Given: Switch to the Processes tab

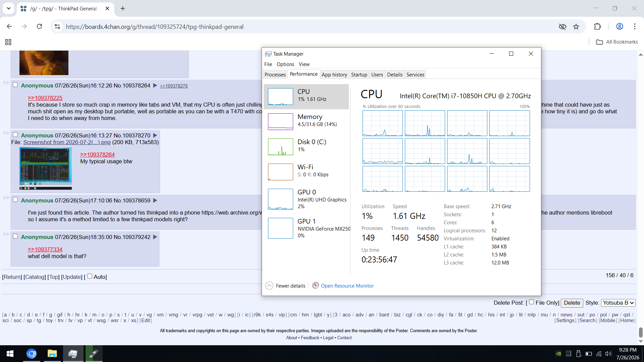Looking at the screenshot, I should [x=275, y=74].
